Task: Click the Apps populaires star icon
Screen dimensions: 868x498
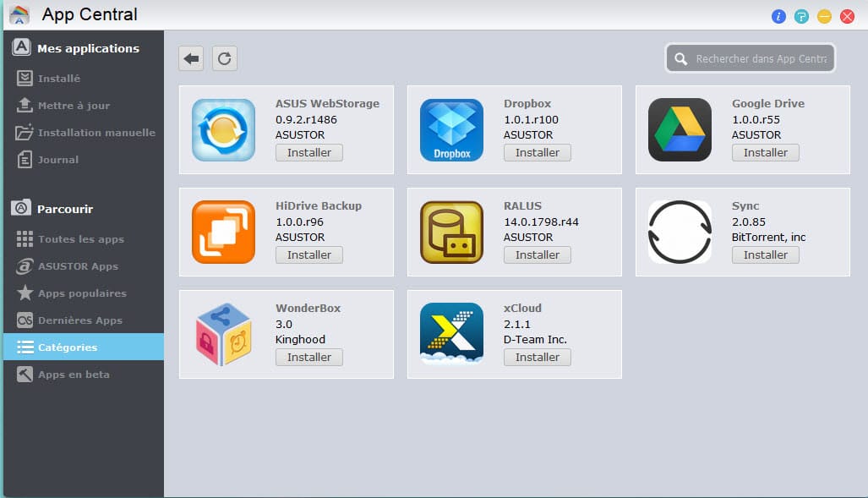Action: tap(25, 293)
